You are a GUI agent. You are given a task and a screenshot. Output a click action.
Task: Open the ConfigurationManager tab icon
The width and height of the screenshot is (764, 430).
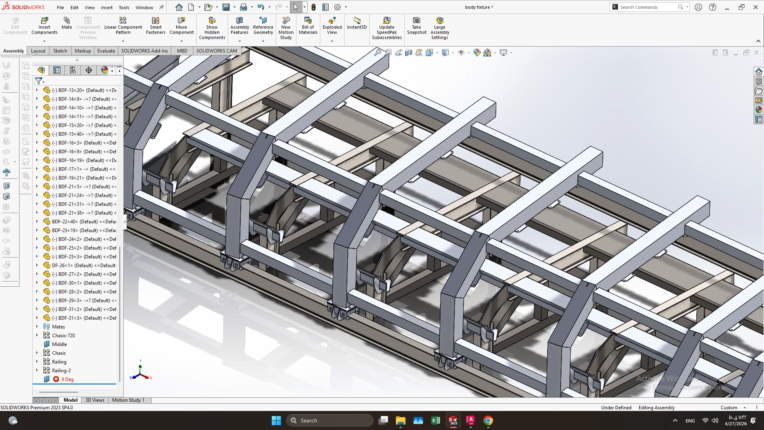73,70
